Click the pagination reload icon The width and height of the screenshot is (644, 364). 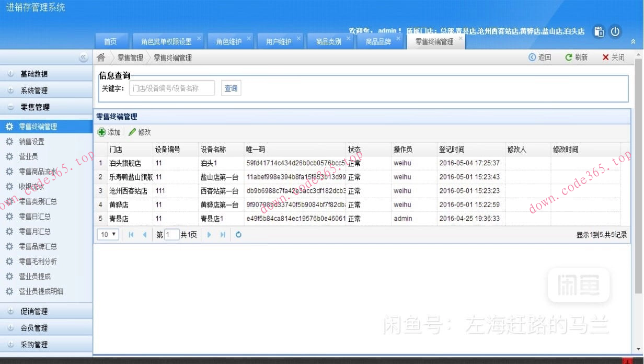238,235
